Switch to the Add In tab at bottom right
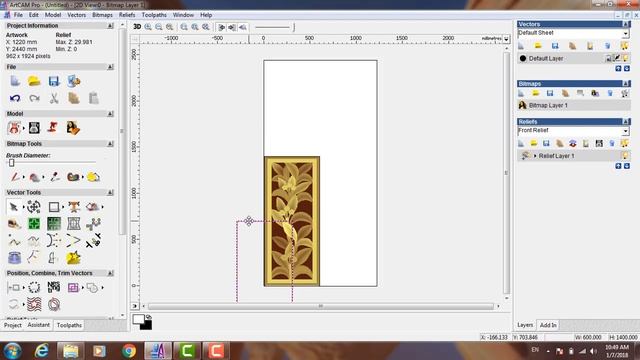 548,325
